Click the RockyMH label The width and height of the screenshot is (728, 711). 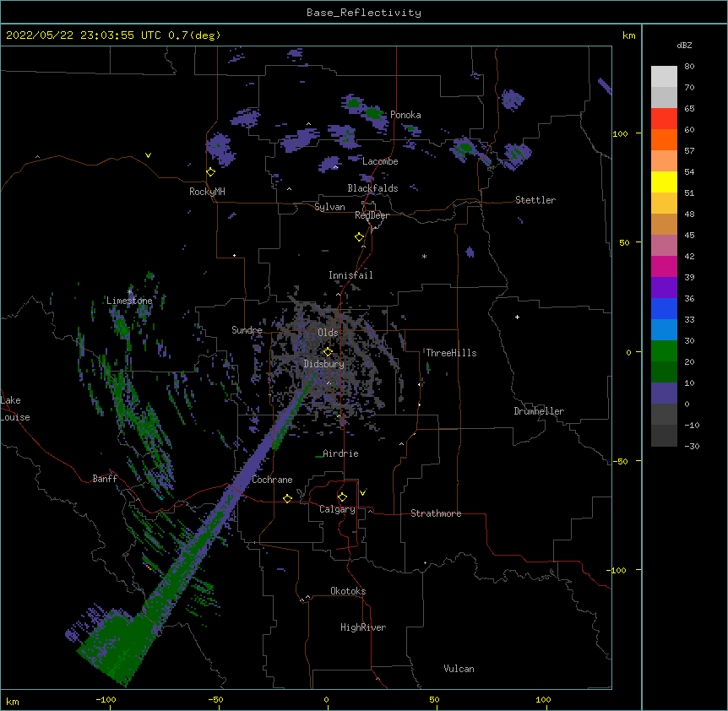[x=207, y=191]
